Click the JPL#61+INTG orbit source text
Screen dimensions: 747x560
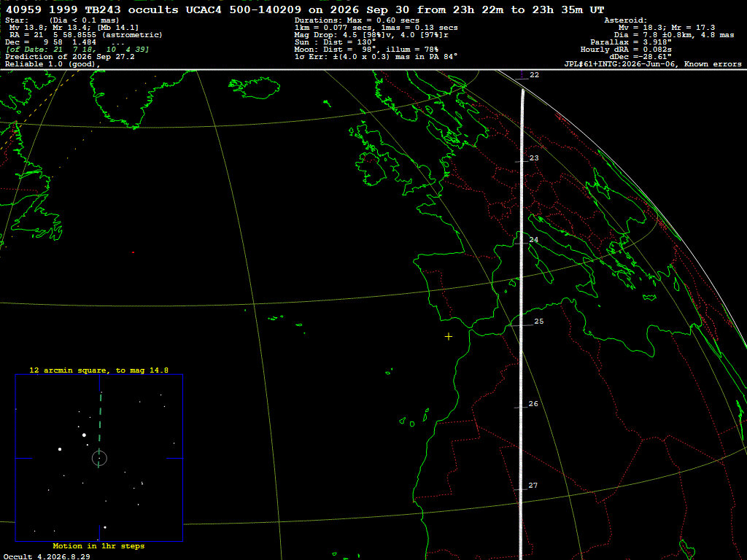point(653,64)
